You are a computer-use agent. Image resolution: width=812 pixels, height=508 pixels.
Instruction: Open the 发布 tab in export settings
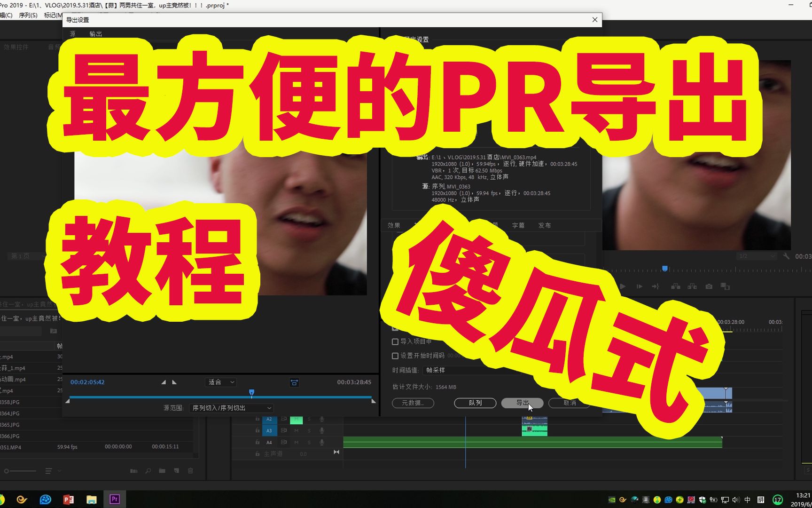pos(545,225)
